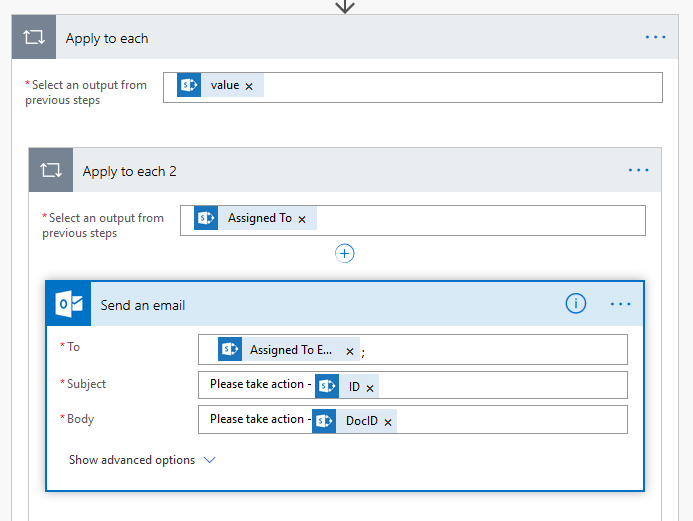The height and width of the screenshot is (521, 693).
Task: Click the Apply to each loop icon
Action: [34, 38]
